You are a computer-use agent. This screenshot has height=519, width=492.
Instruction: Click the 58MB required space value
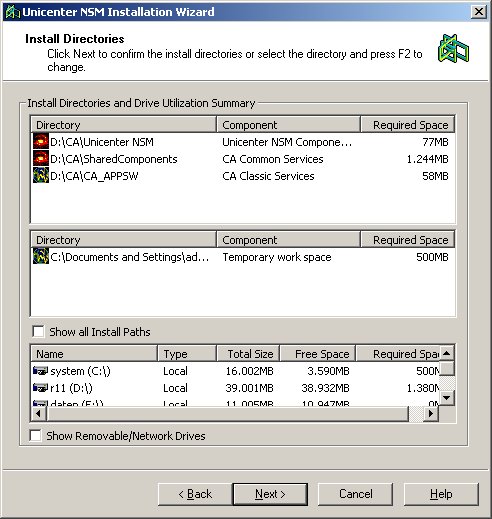click(x=435, y=176)
